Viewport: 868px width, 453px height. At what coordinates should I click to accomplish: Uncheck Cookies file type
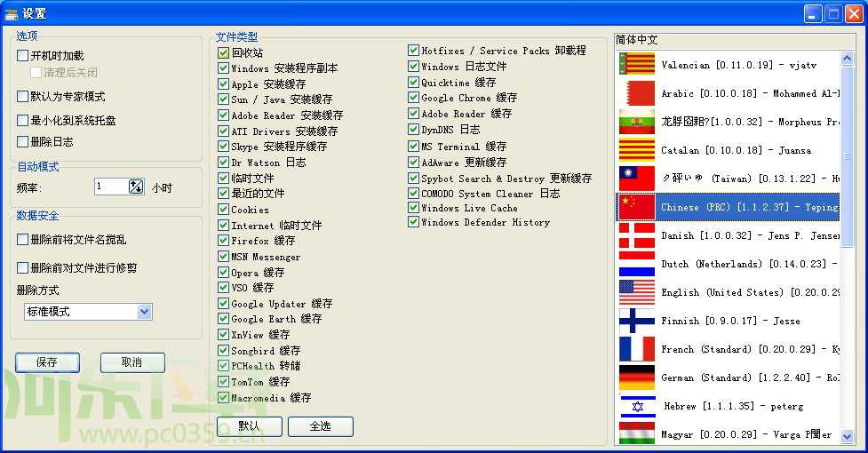pos(223,209)
